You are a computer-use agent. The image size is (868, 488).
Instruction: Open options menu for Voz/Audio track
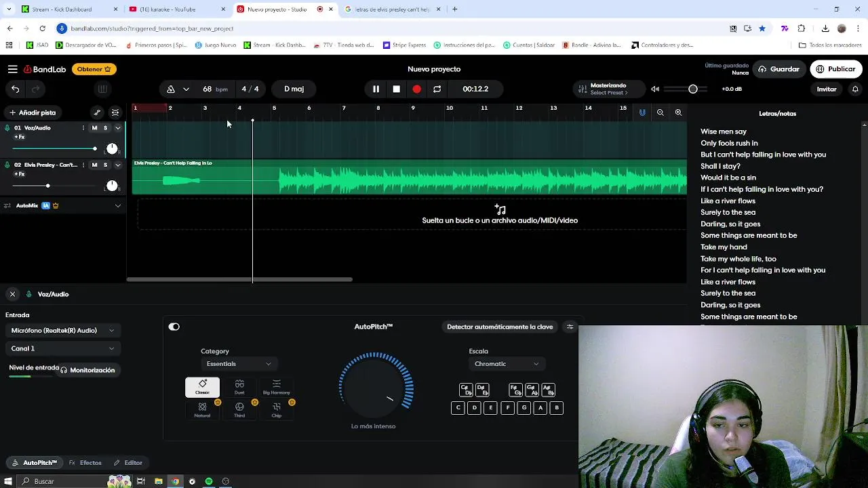[x=83, y=128]
